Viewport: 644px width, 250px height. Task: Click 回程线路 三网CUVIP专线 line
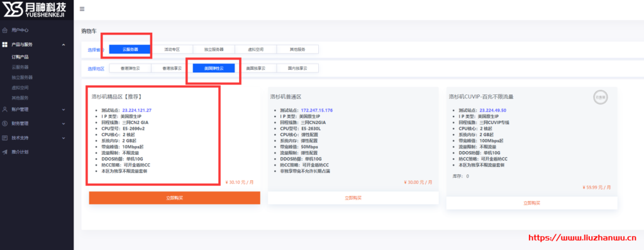484,122
